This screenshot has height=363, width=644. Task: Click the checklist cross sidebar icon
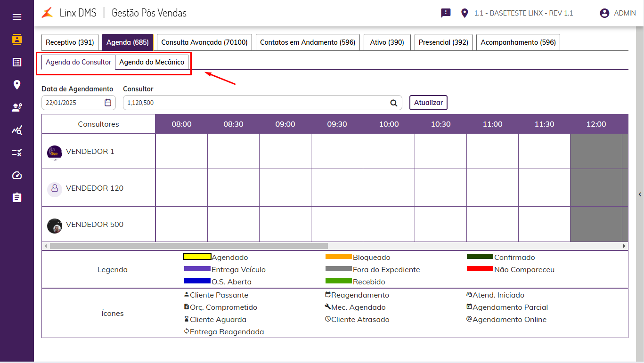(x=17, y=153)
